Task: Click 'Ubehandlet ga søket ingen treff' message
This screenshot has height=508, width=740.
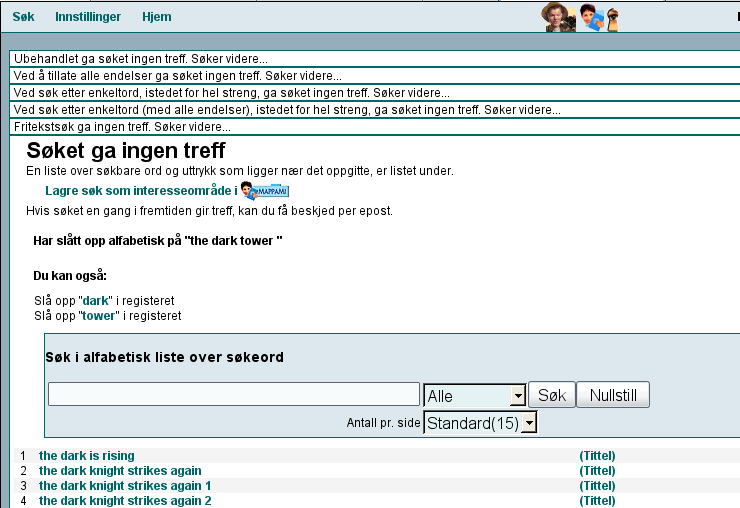Action: 375,59
